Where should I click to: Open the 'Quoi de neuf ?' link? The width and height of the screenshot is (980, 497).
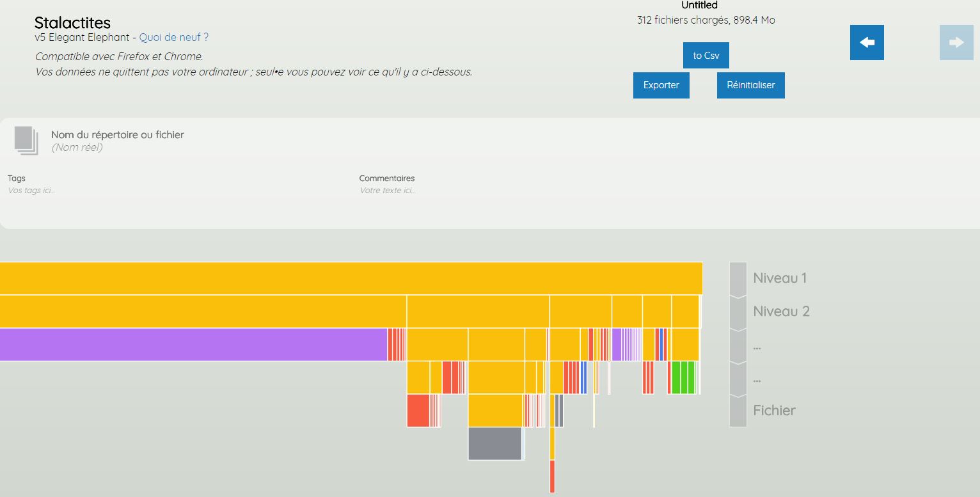pyautogui.click(x=174, y=37)
